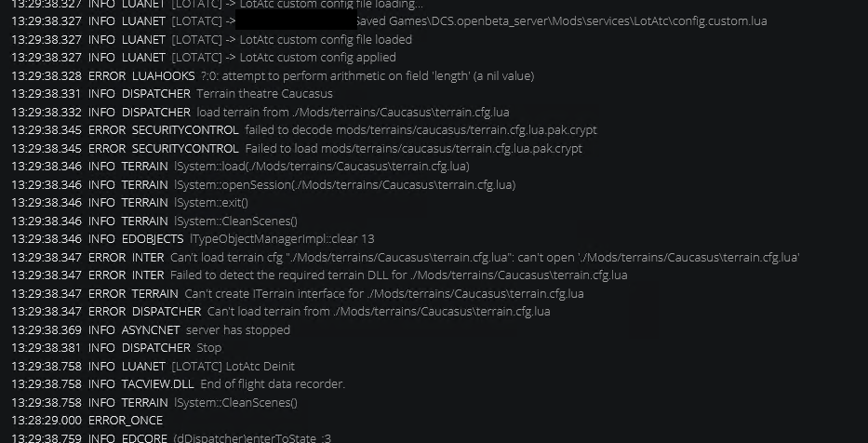The image size is (868, 443).
Task: Select the lTypeObjectManagerImpl::clear 13 line
Action: (x=193, y=238)
